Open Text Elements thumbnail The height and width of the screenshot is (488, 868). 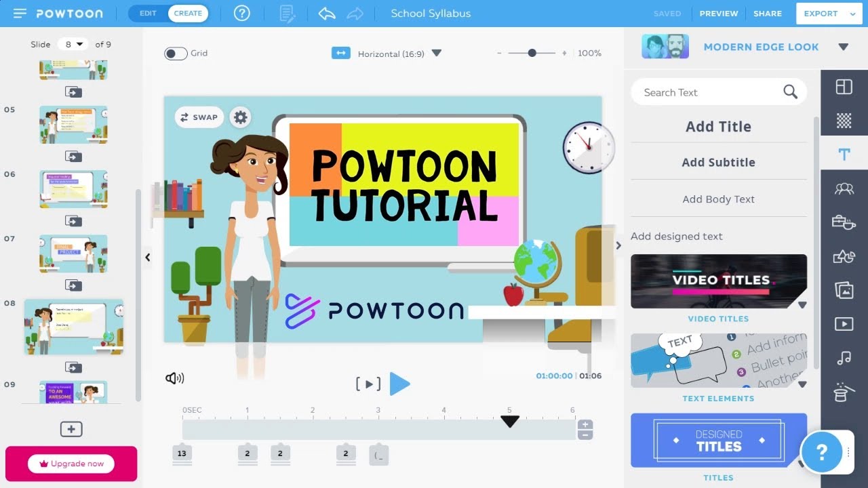click(719, 361)
